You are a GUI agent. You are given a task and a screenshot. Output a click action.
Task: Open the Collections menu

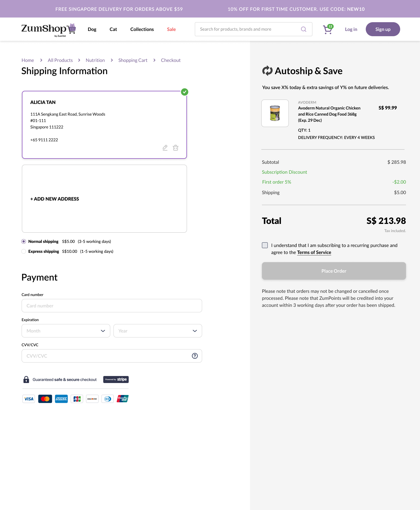pyautogui.click(x=142, y=29)
